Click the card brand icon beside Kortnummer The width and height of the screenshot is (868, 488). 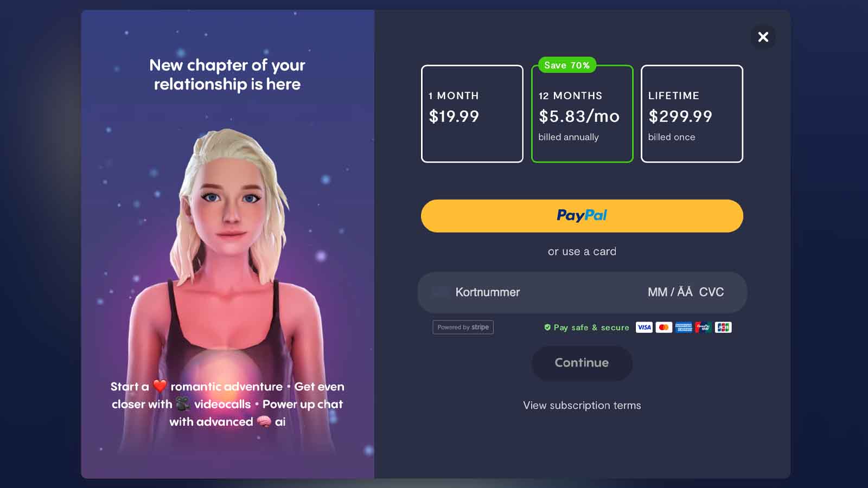pos(440,292)
